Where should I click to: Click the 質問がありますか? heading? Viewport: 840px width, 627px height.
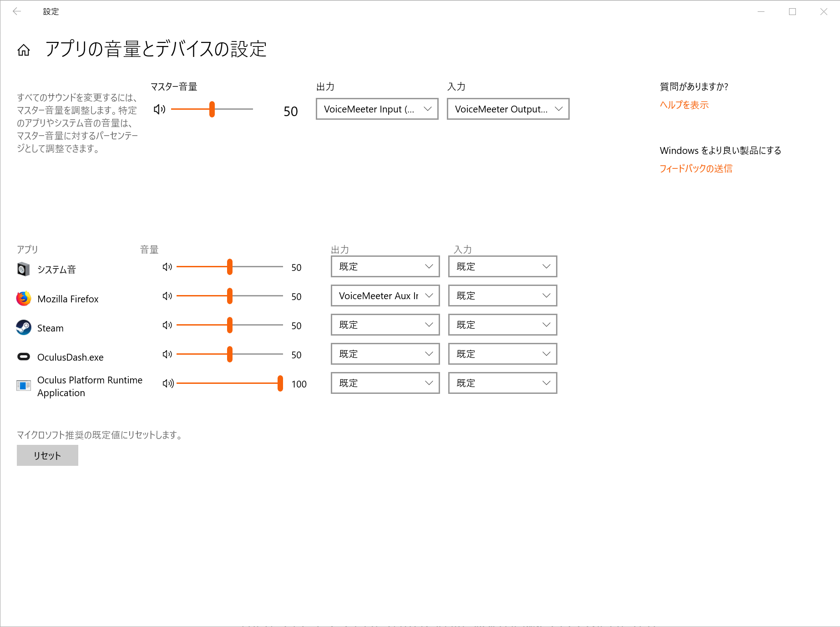[694, 87]
